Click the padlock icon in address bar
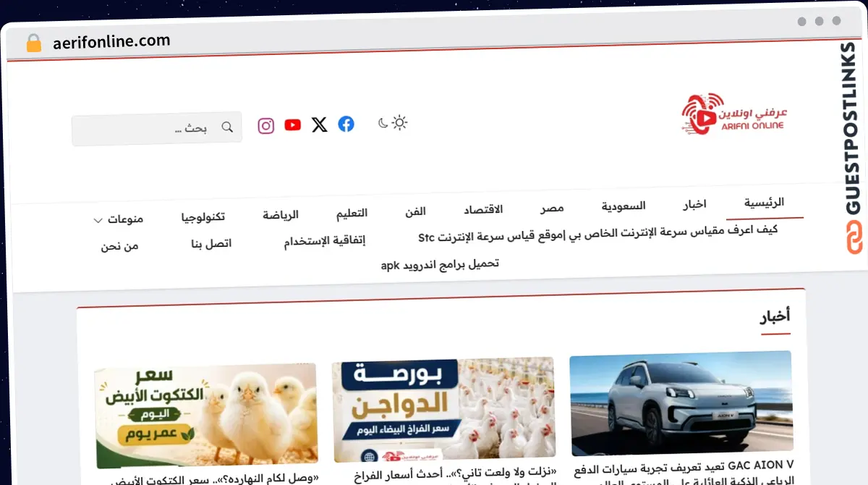Viewport: 868px width, 485px height. tap(34, 43)
